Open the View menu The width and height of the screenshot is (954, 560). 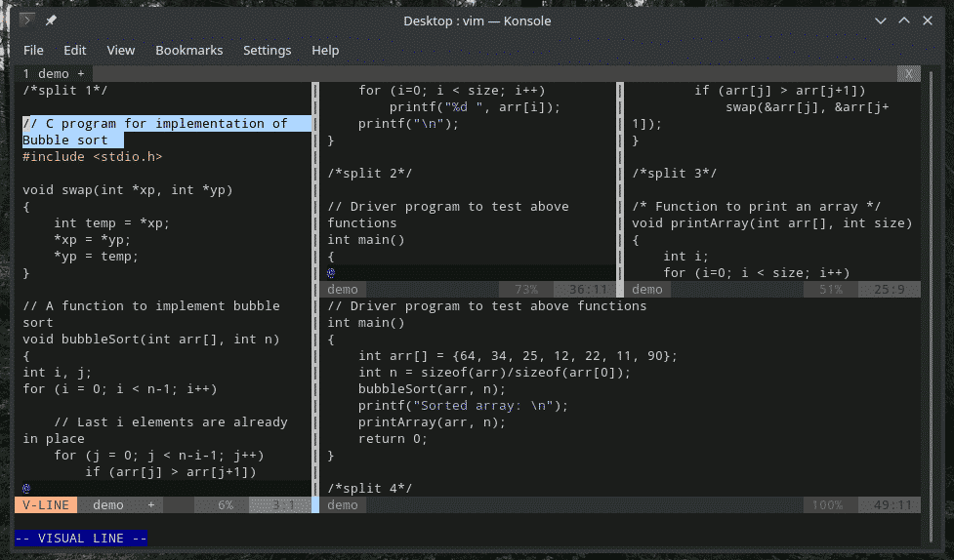(x=120, y=51)
